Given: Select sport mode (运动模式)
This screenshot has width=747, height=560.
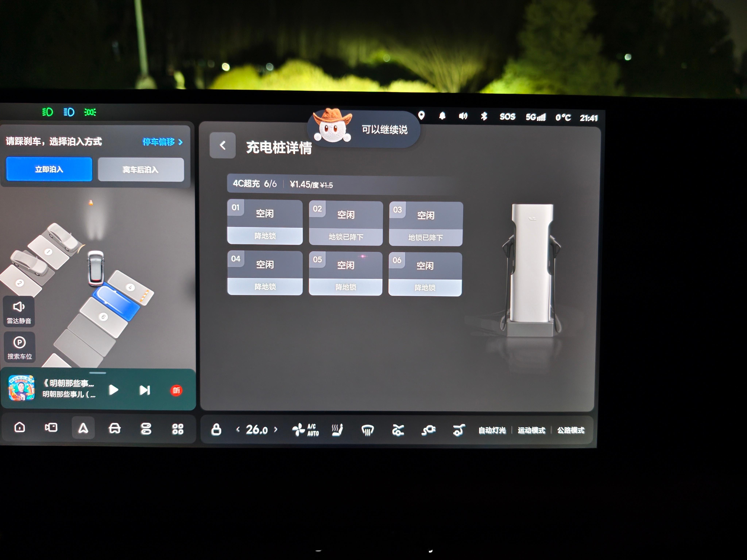Looking at the screenshot, I should [531, 430].
